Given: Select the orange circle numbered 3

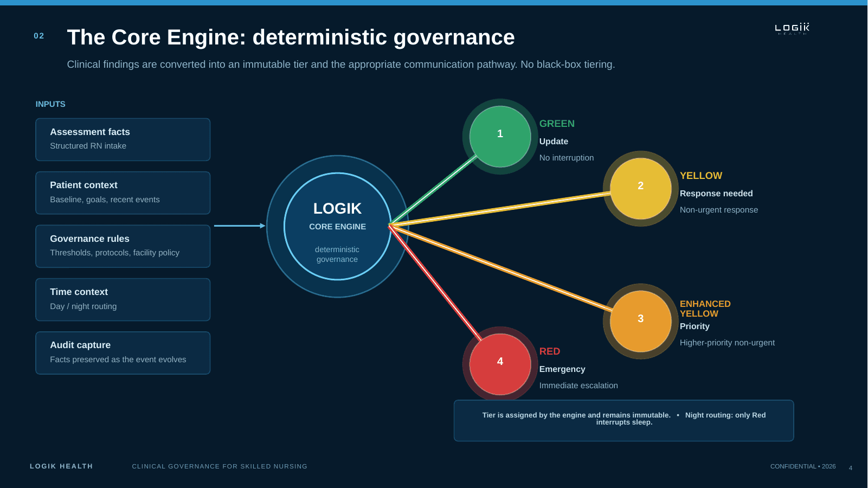Looking at the screenshot, I should click(x=641, y=322).
